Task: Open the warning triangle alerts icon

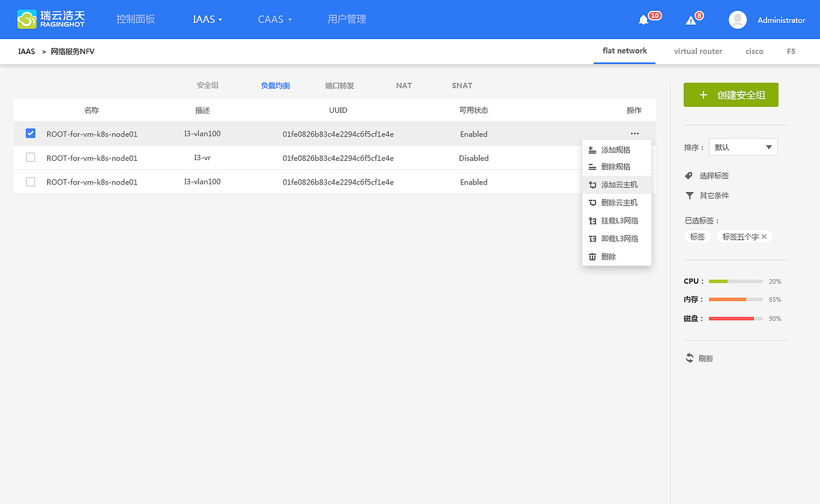Action: click(x=691, y=20)
